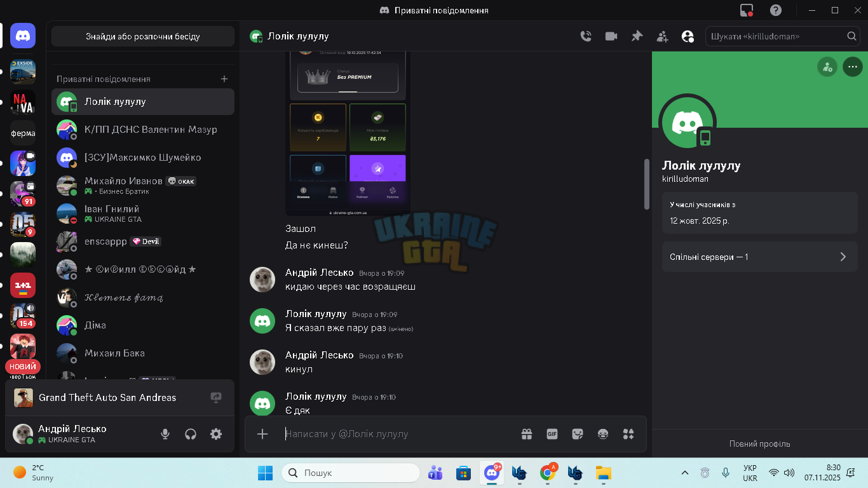Open user settings gear

pyautogui.click(x=216, y=434)
